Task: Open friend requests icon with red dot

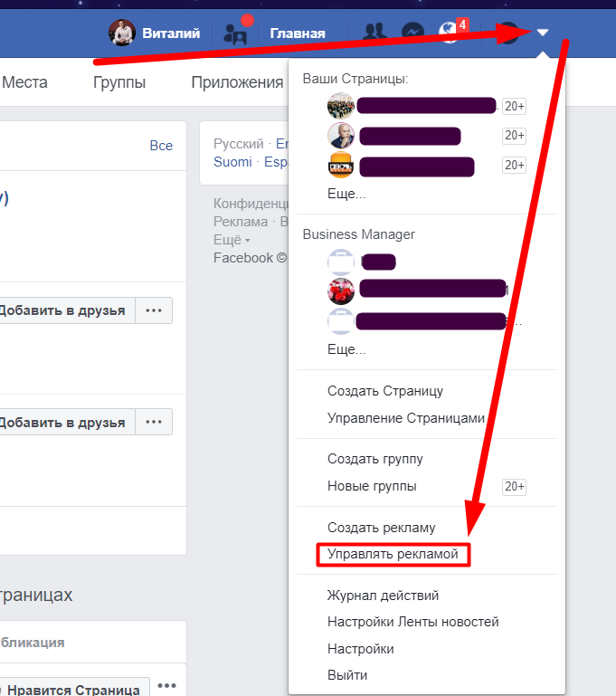Action: click(x=235, y=33)
